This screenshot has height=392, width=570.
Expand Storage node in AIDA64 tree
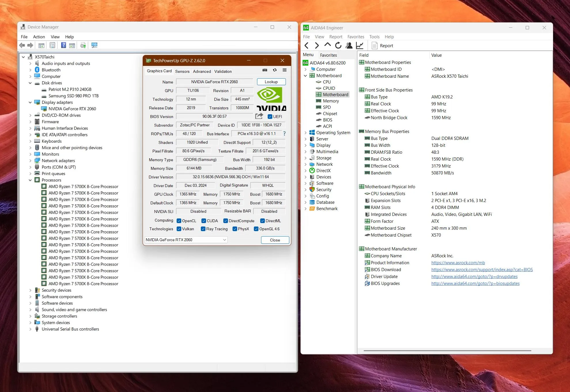(x=305, y=158)
